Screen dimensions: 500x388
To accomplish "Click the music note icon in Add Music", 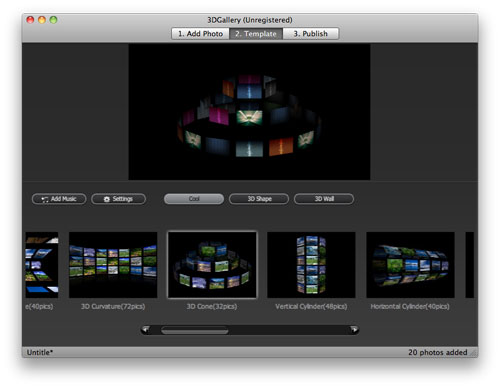I will click(x=45, y=199).
